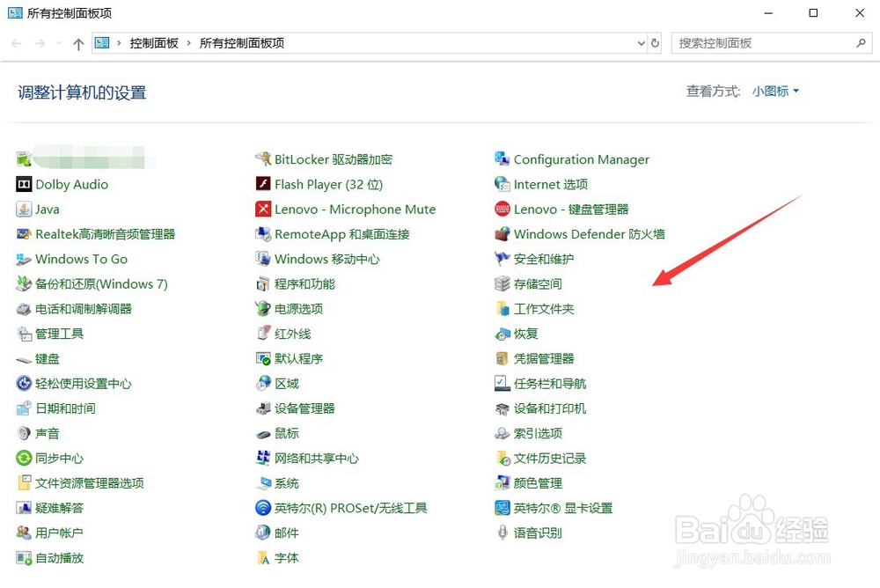Open the 文件历史记录 link

550,459
